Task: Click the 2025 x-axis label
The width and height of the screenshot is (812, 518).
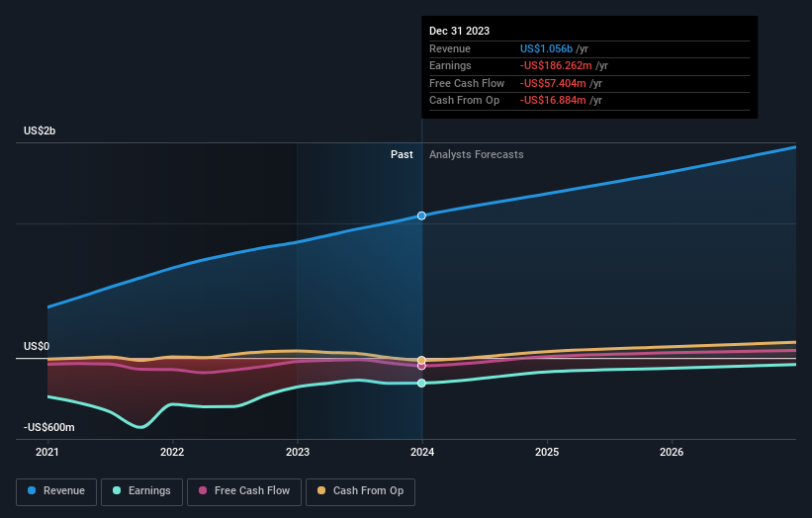Action: pyautogui.click(x=547, y=453)
